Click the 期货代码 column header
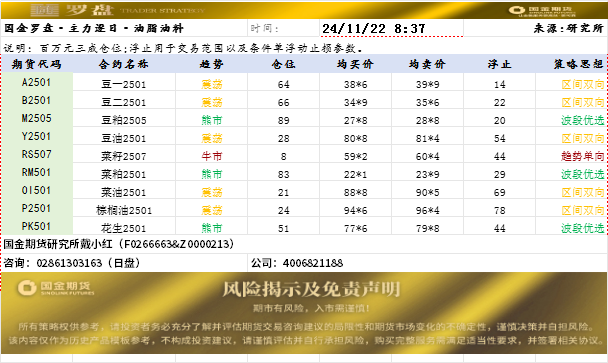The image size is (608, 363). pos(37,64)
